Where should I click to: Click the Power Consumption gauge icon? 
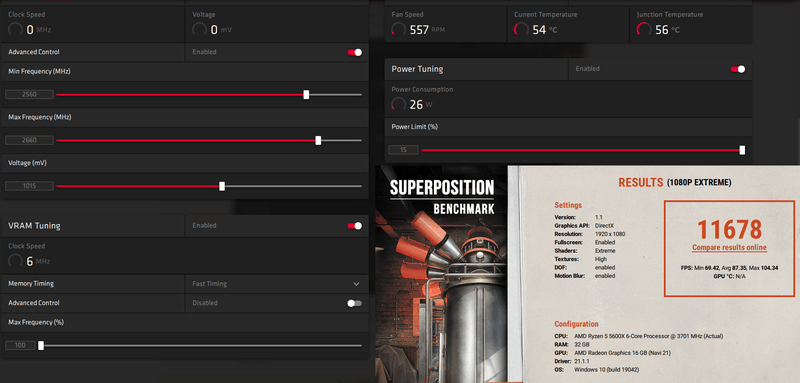[399, 105]
